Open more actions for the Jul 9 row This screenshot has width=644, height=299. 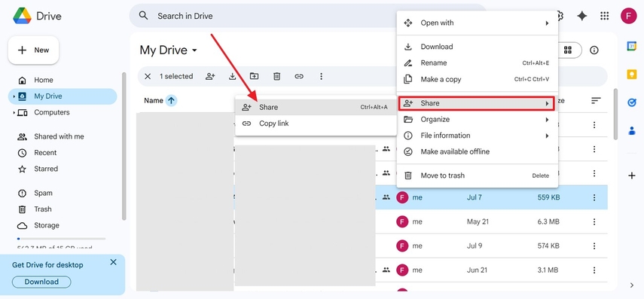coord(594,246)
